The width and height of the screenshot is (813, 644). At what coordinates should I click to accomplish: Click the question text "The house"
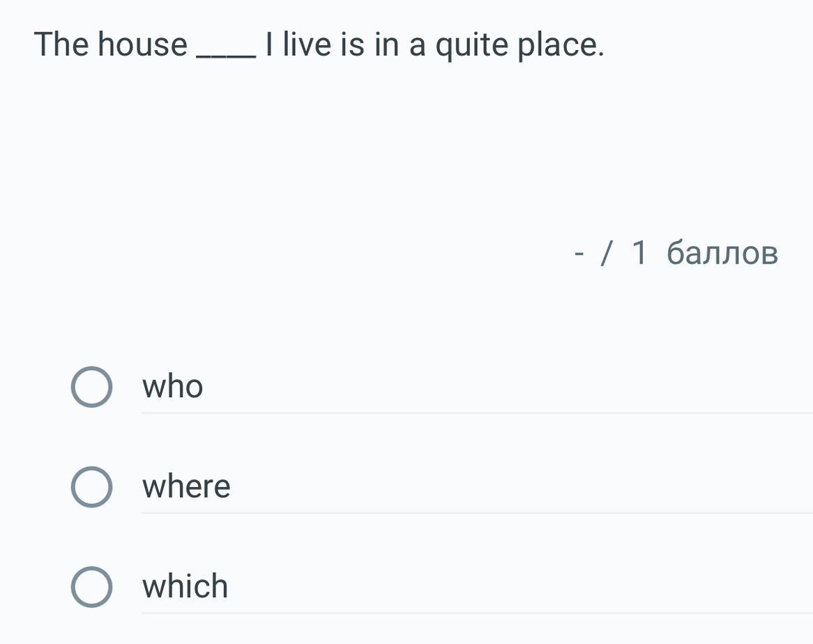tap(111, 45)
